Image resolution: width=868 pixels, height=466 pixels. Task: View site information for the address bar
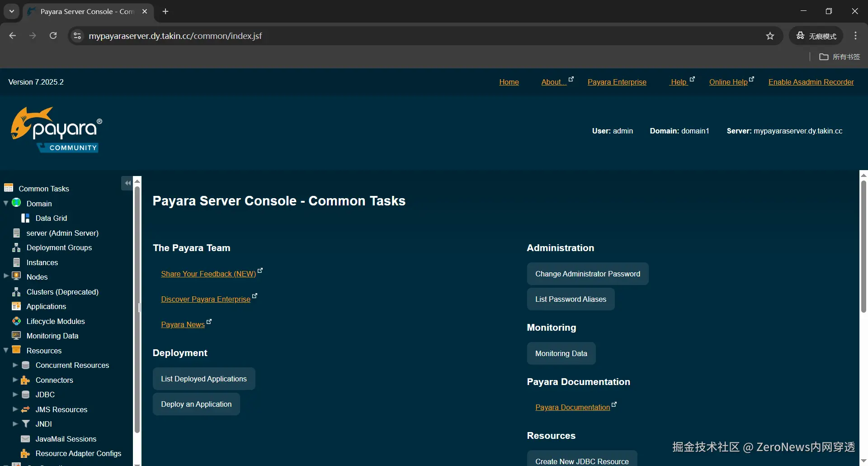pos(77,36)
